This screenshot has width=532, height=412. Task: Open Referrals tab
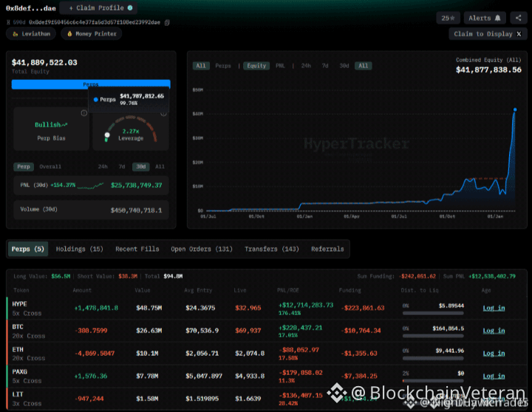[327, 249]
